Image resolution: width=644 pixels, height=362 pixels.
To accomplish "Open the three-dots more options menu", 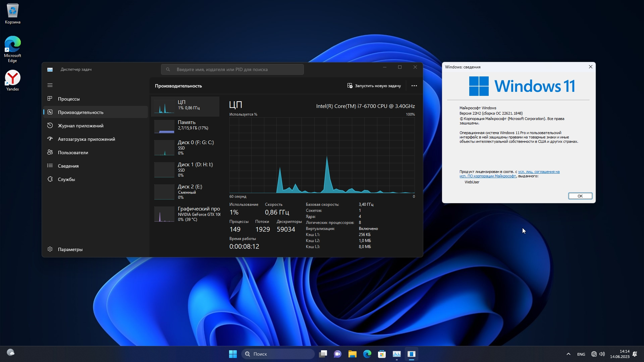I will [x=414, y=86].
